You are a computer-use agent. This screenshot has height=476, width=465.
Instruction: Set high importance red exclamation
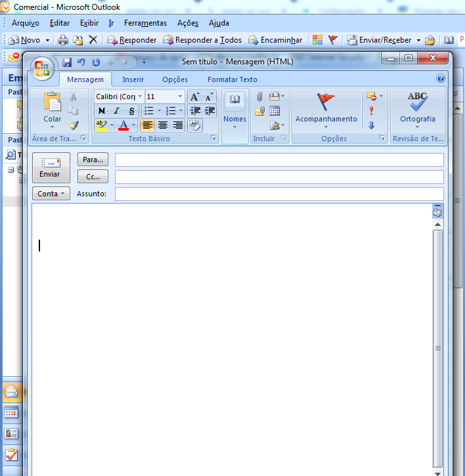(x=371, y=111)
